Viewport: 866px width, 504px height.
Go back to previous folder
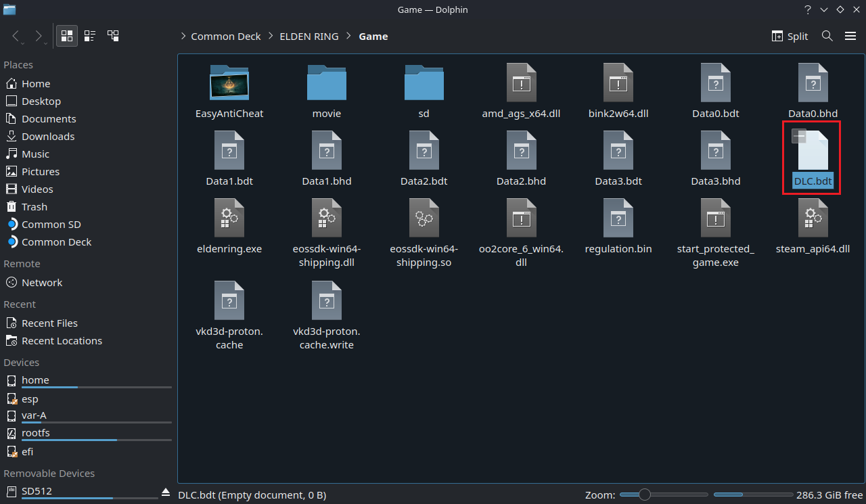(17, 36)
